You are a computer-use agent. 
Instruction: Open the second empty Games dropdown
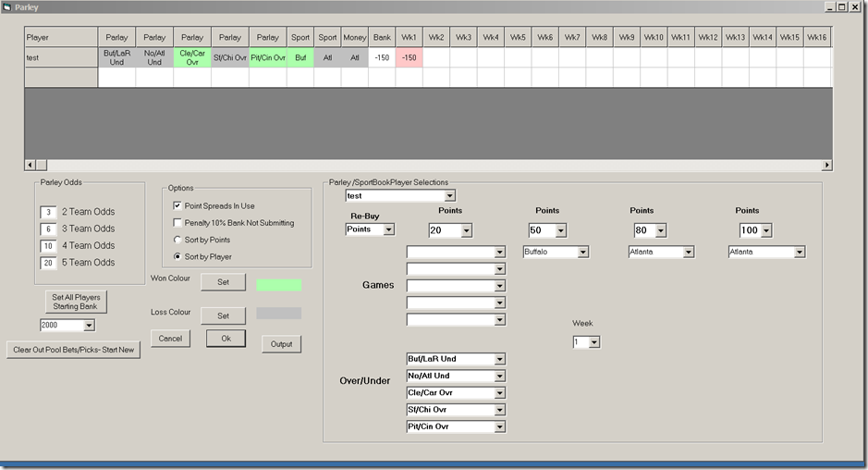(x=499, y=269)
